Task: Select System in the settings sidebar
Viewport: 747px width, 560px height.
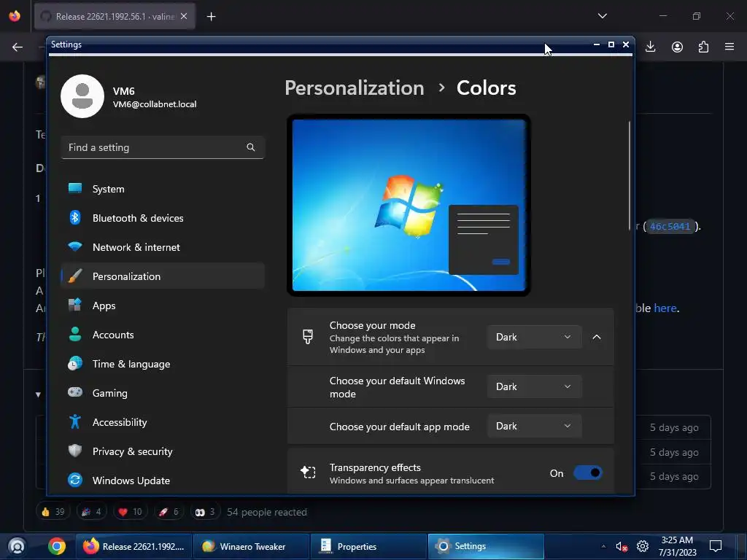Action: 163,189
